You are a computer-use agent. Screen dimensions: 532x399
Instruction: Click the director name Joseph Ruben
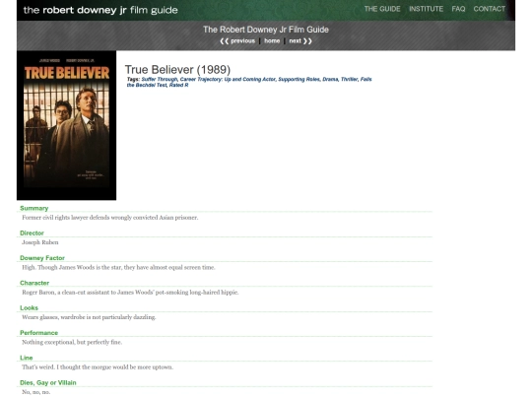[x=40, y=242]
